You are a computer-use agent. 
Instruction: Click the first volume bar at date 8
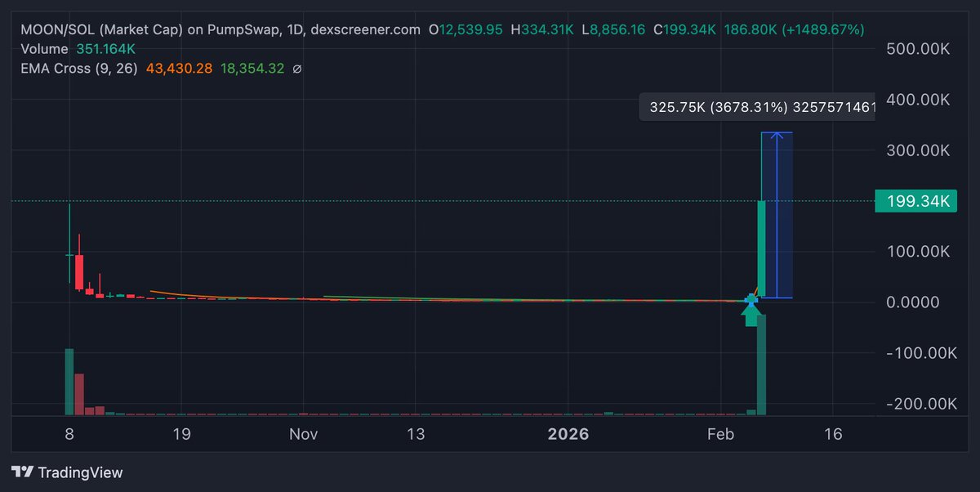[x=69, y=382]
